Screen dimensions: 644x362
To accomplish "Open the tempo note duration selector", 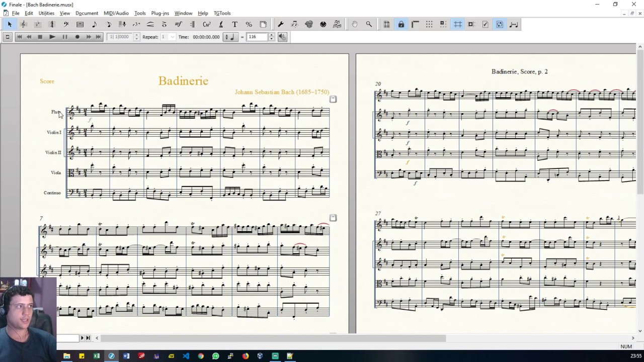I will coord(230,37).
